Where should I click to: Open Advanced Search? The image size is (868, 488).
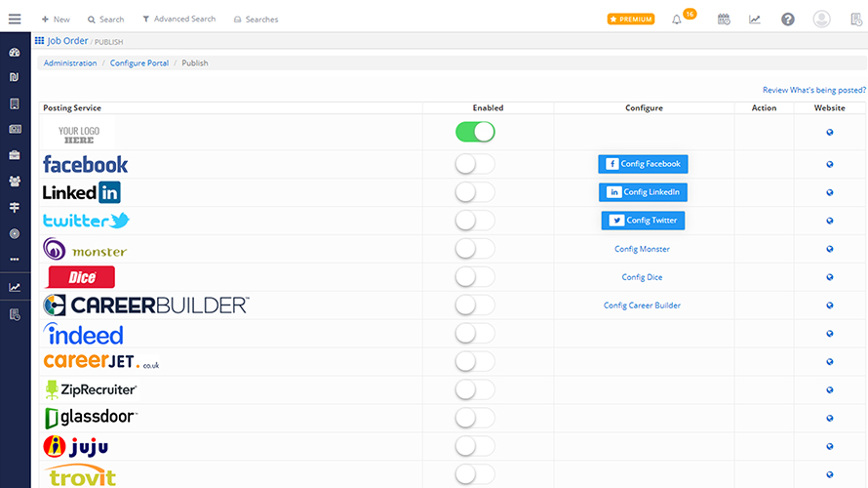pyautogui.click(x=178, y=19)
